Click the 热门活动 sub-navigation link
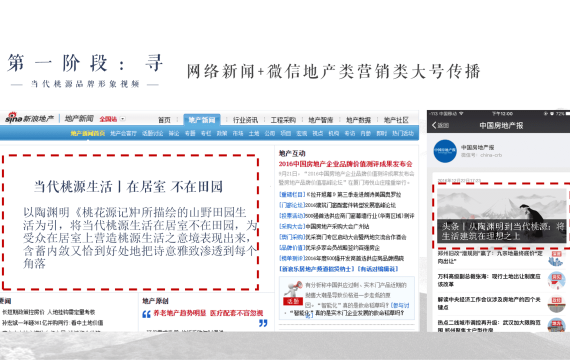 coord(403,133)
